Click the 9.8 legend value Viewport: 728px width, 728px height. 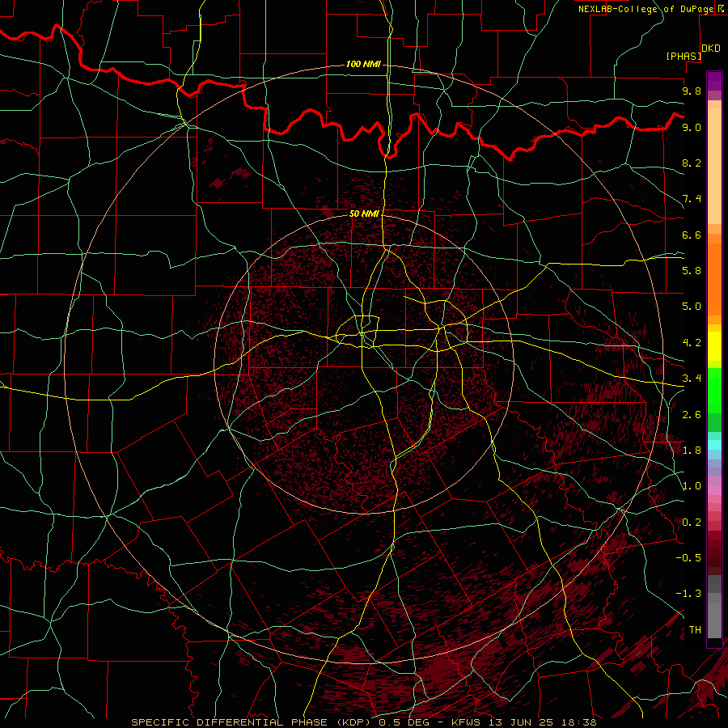692,91
